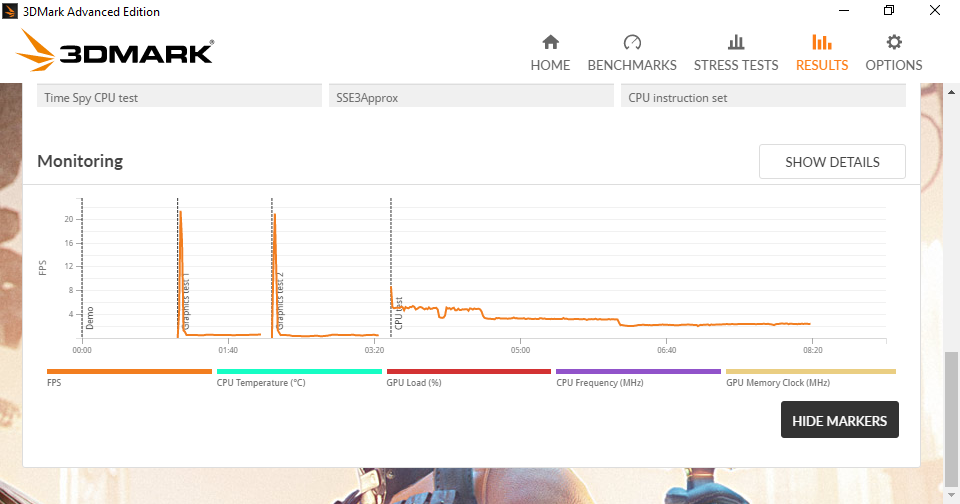Viewport: 960px width, 504px height.
Task: Switch to OPTIONS label
Action: [894, 65]
